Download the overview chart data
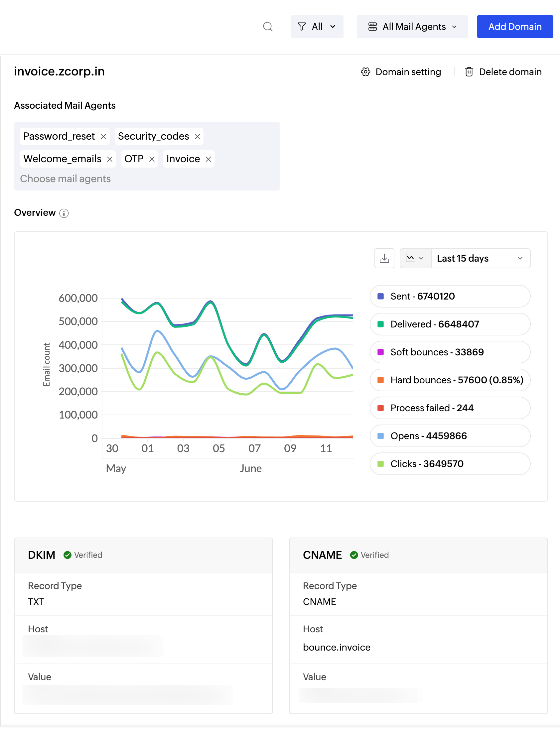The image size is (560, 746). tap(384, 258)
